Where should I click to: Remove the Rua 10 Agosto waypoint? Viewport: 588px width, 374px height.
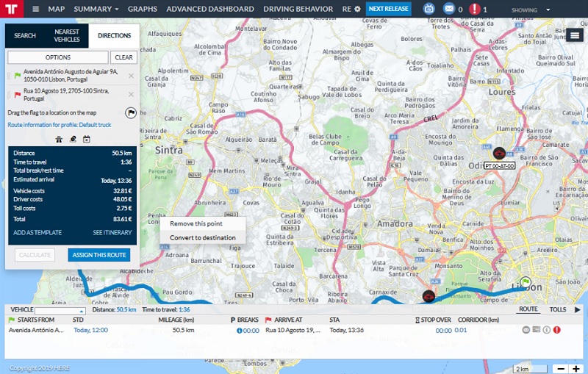[x=131, y=94]
